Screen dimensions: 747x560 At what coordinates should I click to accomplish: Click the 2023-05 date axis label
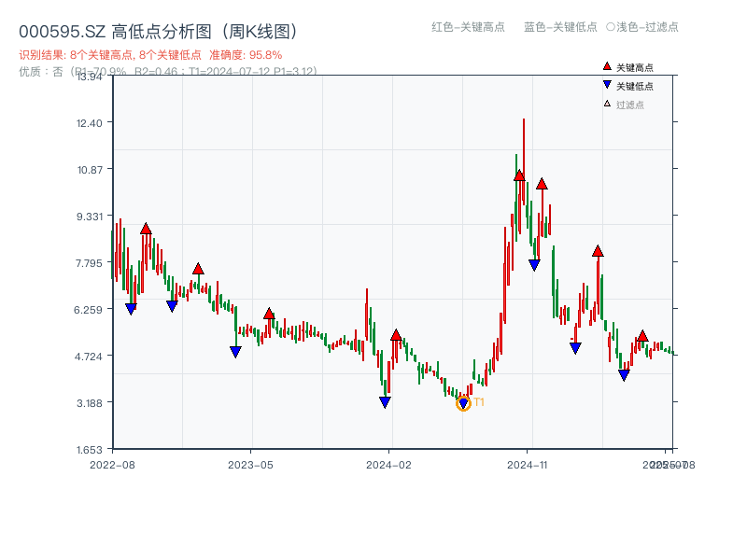coord(250,465)
